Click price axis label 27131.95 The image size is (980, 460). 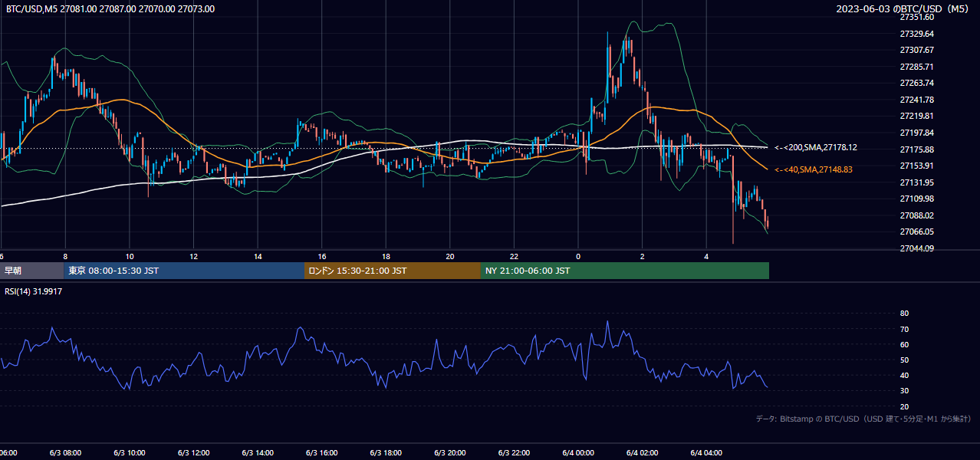coord(916,182)
